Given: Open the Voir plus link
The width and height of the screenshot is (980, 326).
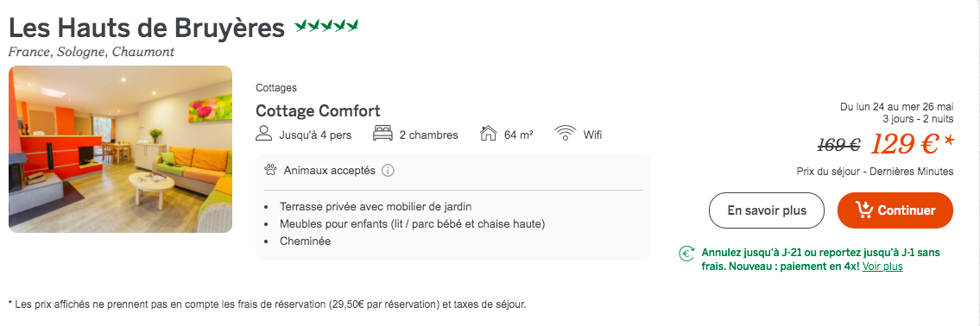Looking at the screenshot, I should tap(882, 266).
